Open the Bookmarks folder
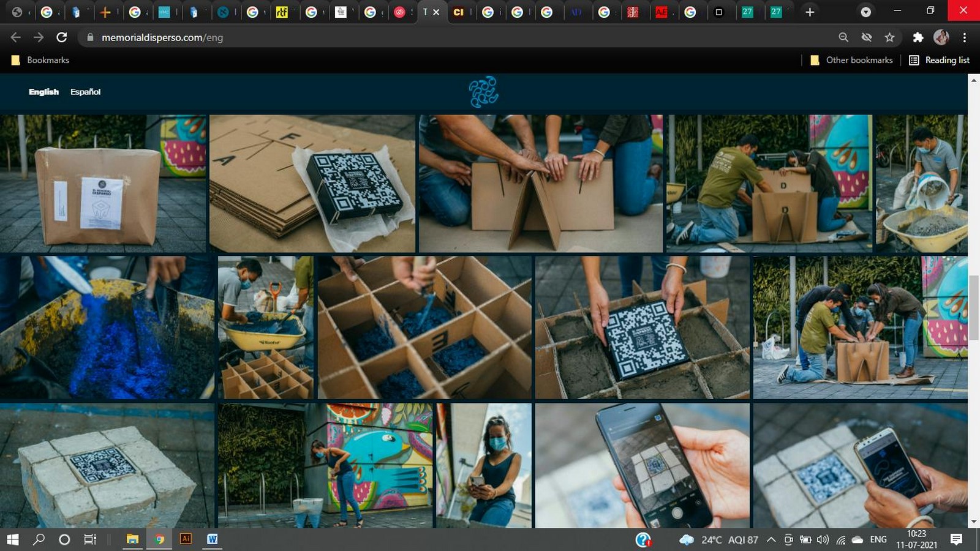Image resolution: width=980 pixels, height=551 pixels. point(40,60)
